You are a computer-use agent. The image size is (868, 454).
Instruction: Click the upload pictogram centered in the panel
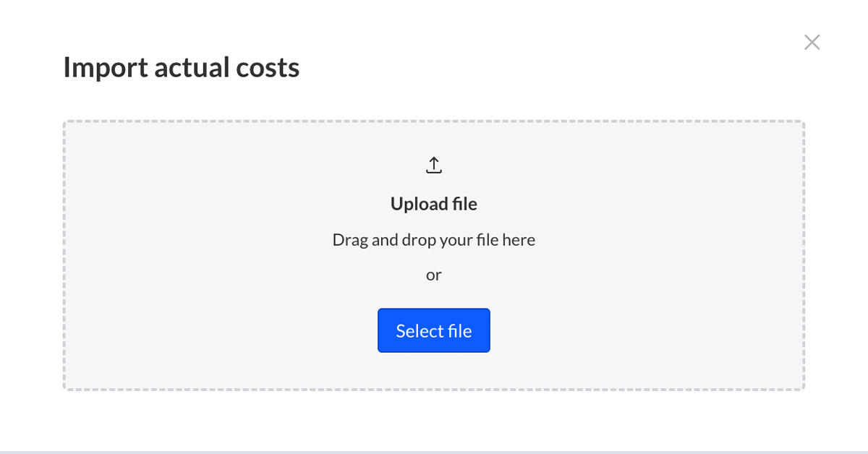434,164
